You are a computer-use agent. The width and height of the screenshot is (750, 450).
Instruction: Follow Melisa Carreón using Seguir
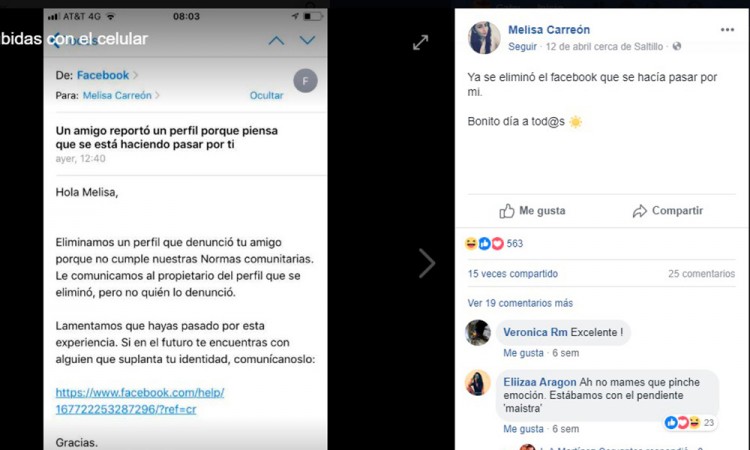pyautogui.click(x=522, y=46)
